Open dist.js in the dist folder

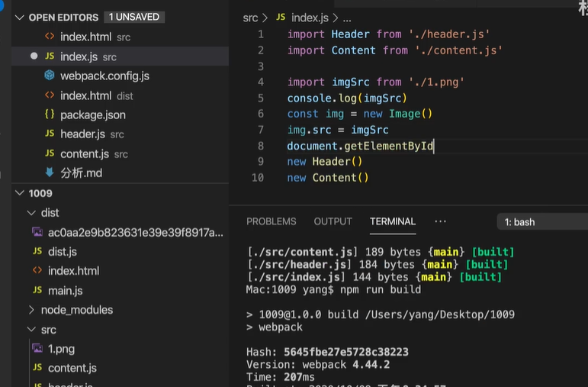click(x=63, y=251)
